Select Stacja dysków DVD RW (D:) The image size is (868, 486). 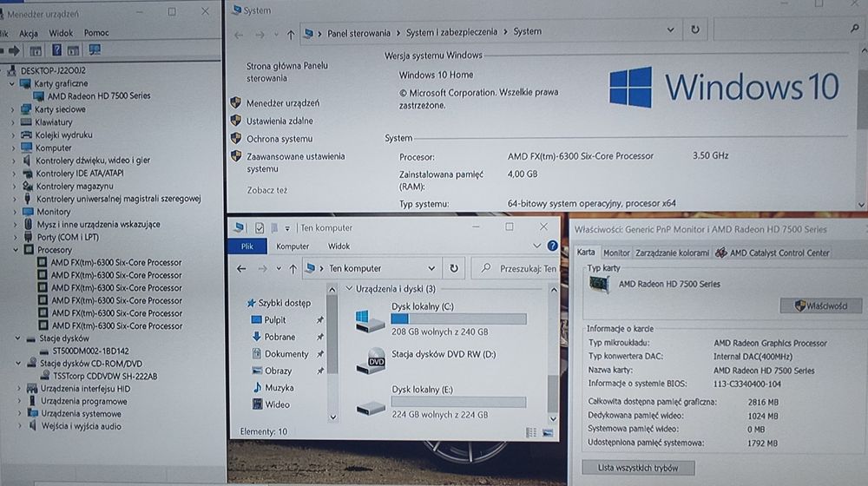[426, 360]
